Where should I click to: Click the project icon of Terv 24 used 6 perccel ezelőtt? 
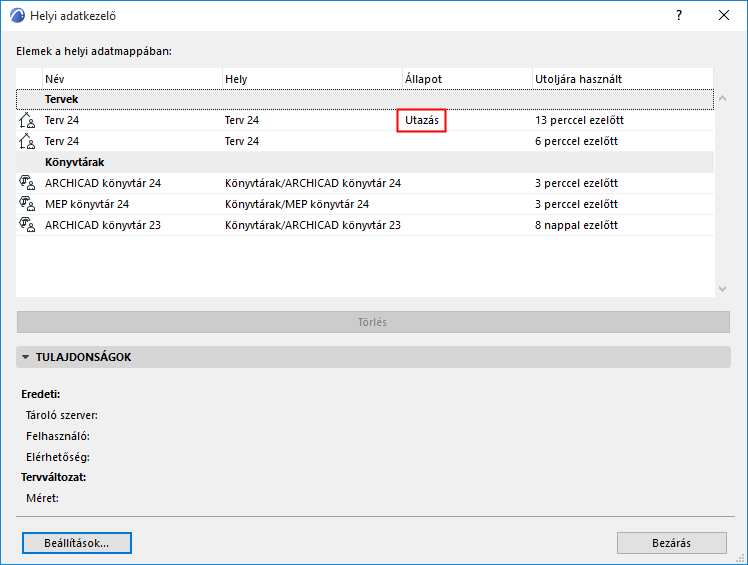pyautogui.click(x=27, y=141)
